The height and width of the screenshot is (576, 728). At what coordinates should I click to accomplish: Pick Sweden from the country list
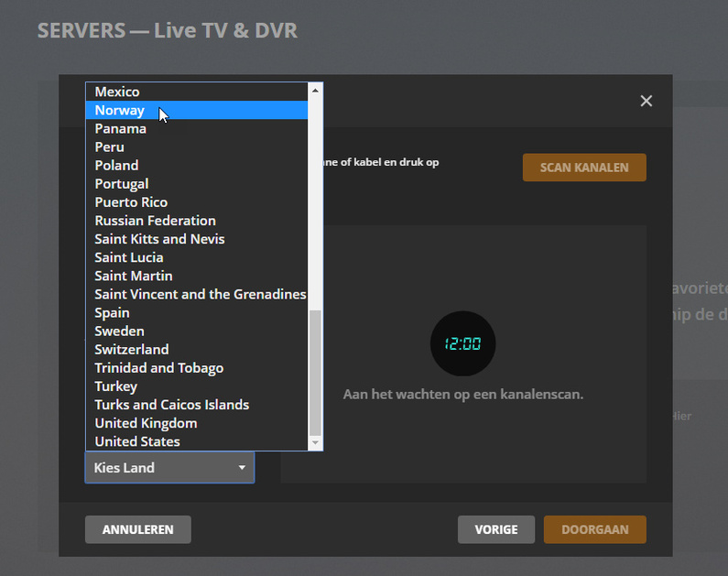coord(197,331)
